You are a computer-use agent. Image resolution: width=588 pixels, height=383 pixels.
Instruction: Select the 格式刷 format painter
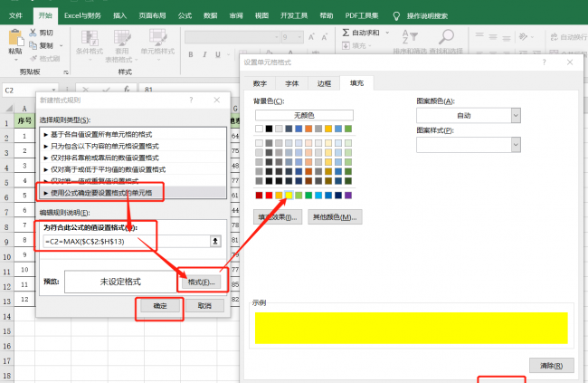point(45,59)
